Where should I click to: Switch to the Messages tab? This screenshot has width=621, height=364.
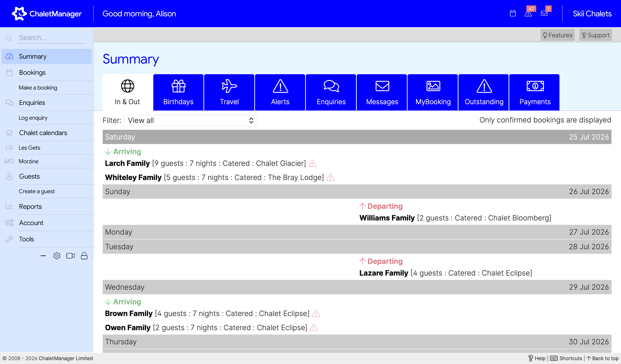[382, 92]
